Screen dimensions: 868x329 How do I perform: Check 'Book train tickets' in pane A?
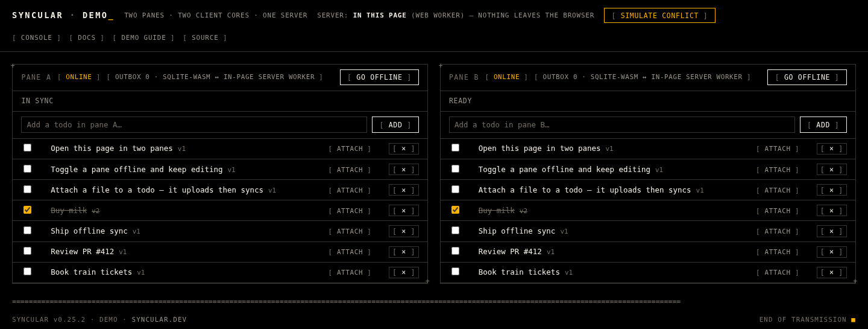[x=27, y=272]
